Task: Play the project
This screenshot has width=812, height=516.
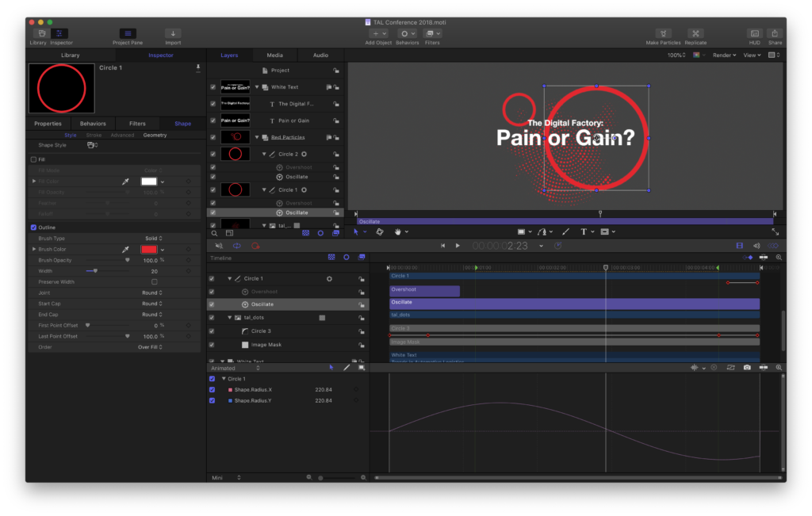Action: pos(458,246)
